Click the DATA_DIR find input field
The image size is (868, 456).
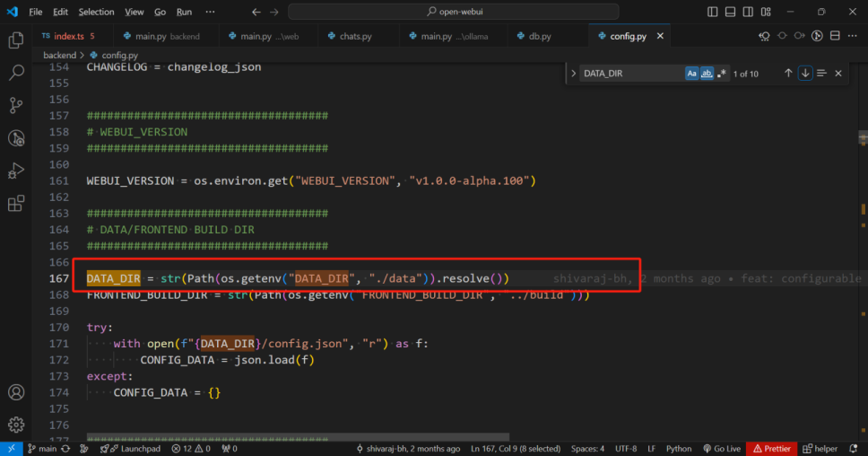631,73
